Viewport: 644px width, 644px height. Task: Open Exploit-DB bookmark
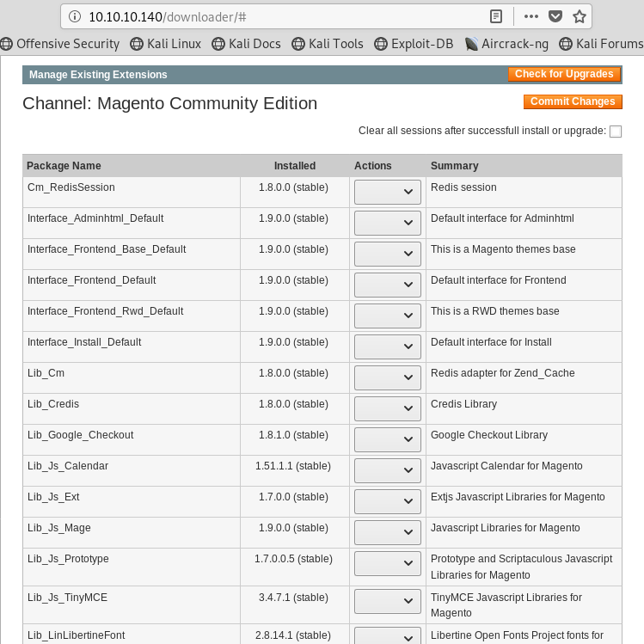414,44
